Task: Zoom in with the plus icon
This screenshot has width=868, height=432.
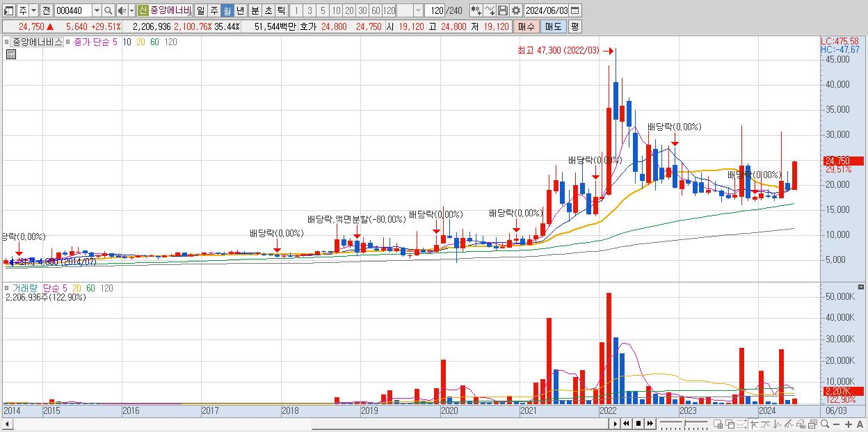Action: tap(848, 424)
